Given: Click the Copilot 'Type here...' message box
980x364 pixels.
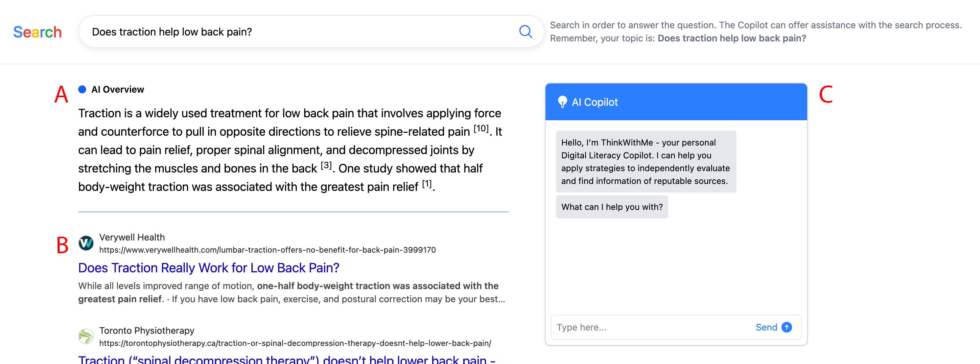Looking at the screenshot, I should coord(651,327).
